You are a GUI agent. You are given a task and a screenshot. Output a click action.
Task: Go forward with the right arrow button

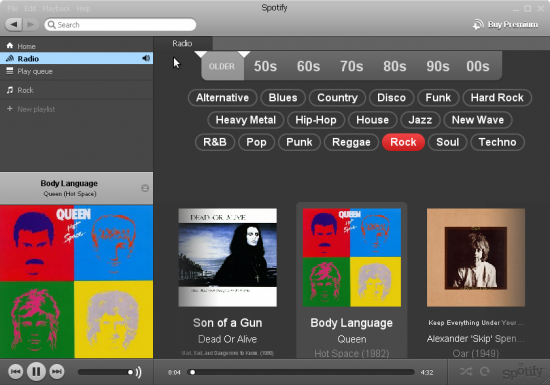coord(31,25)
